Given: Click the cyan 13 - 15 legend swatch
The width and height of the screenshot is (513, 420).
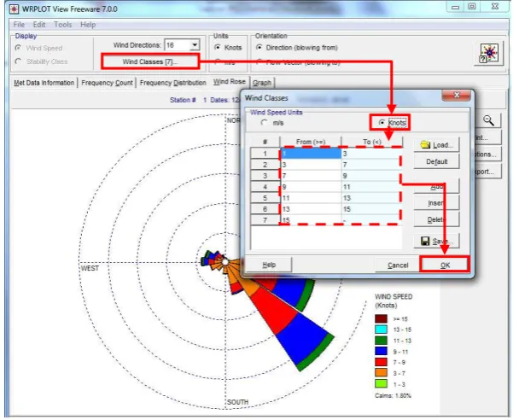Looking at the screenshot, I should pos(382,330).
